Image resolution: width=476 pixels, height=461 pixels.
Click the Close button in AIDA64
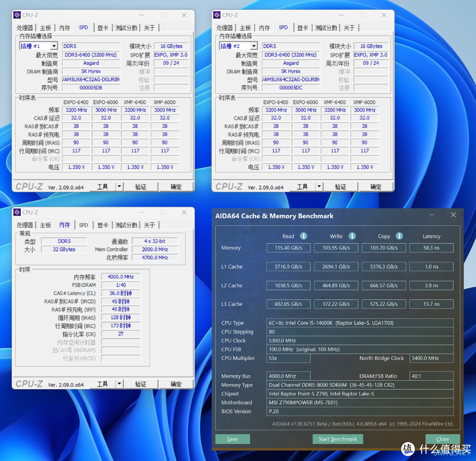(x=443, y=439)
